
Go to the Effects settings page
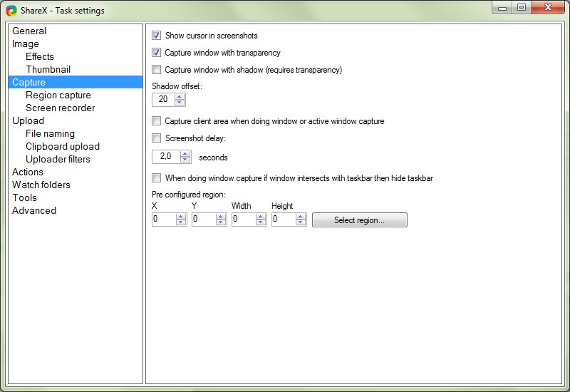(40, 56)
